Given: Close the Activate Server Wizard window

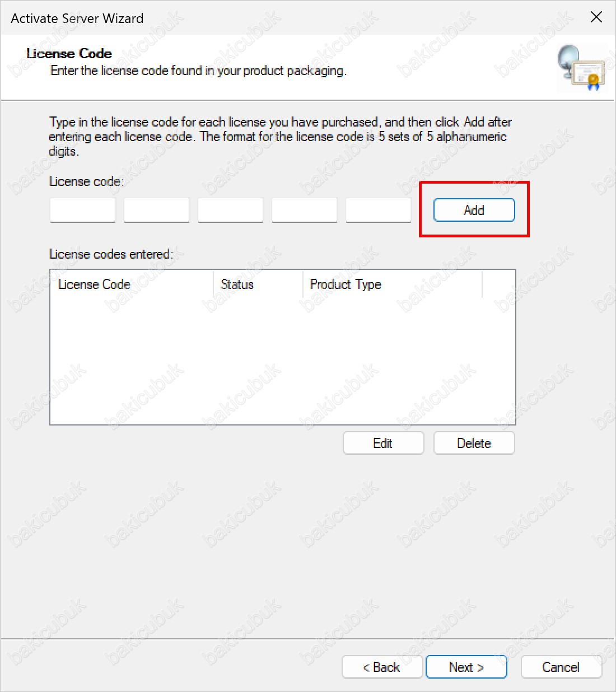Looking at the screenshot, I should click(596, 17).
